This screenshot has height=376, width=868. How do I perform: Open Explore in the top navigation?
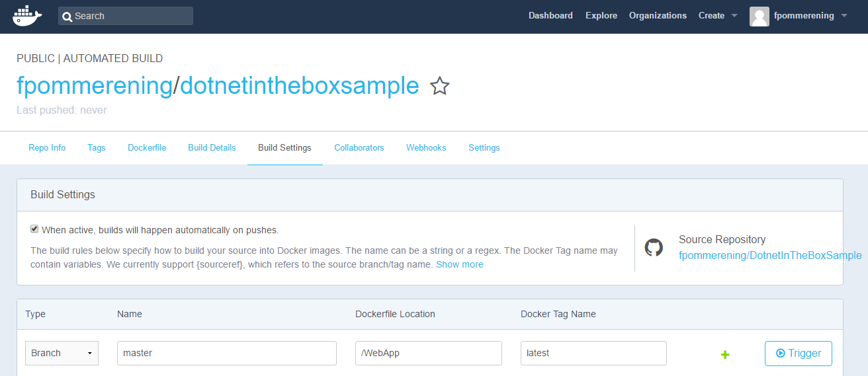[x=601, y=16]
